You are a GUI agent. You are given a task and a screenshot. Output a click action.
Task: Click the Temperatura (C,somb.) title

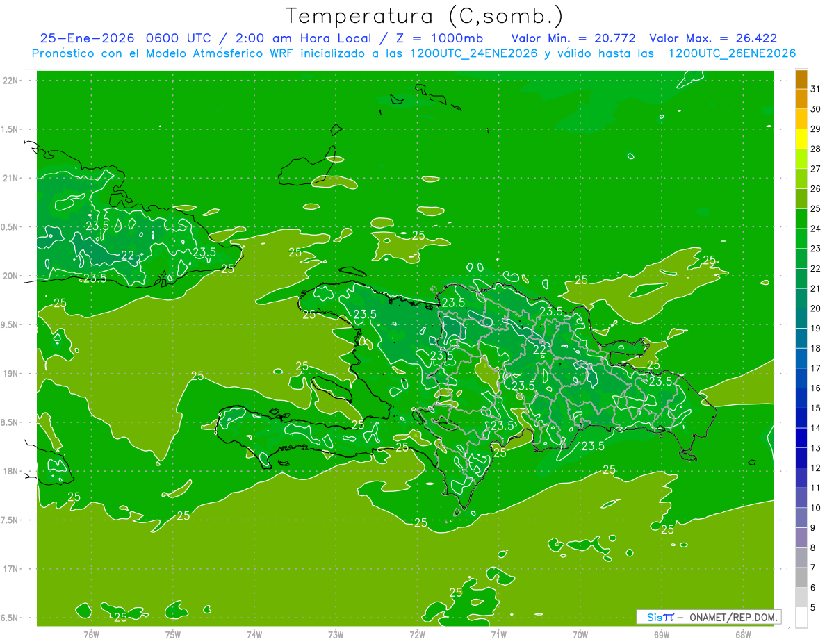(x=424, y=15)
